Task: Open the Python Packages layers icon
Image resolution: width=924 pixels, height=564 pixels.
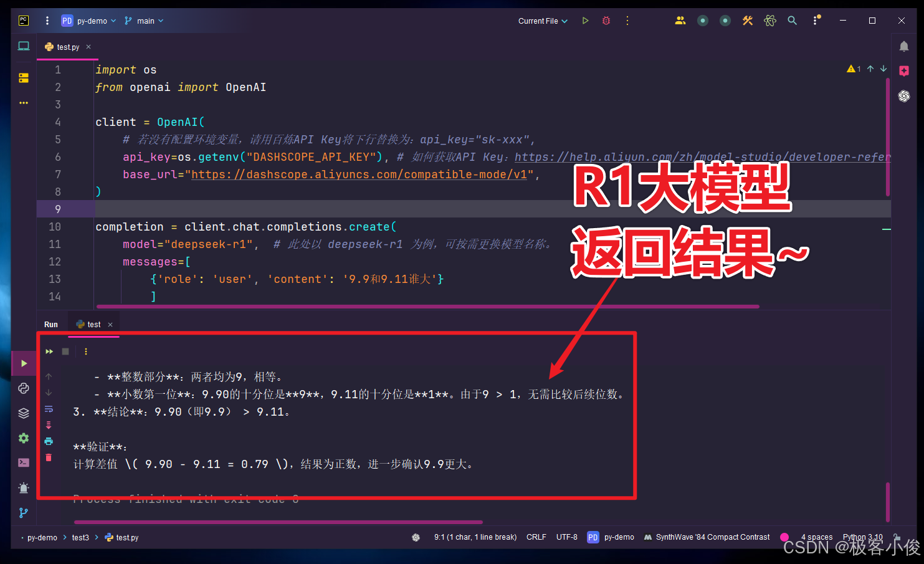Action: coord(24,413)
